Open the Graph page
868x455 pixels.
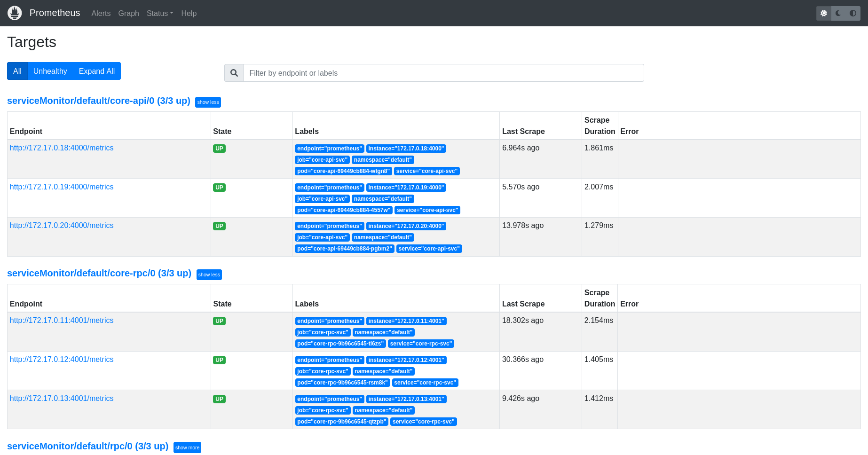click(129, 13)
